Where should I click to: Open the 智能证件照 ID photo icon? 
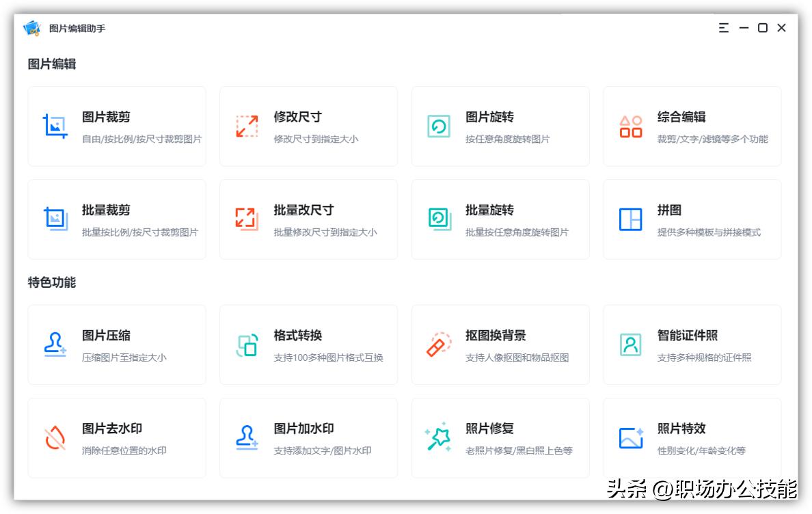tap(631, 344)
